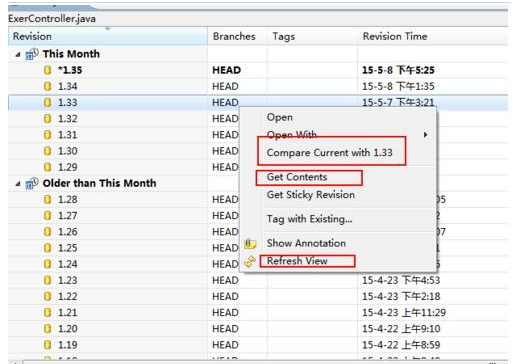Click the time 15-4-23 下午2:18
The width and height of the screenshot is (513, 364).
pyautogui.click(x=401, y=296)
